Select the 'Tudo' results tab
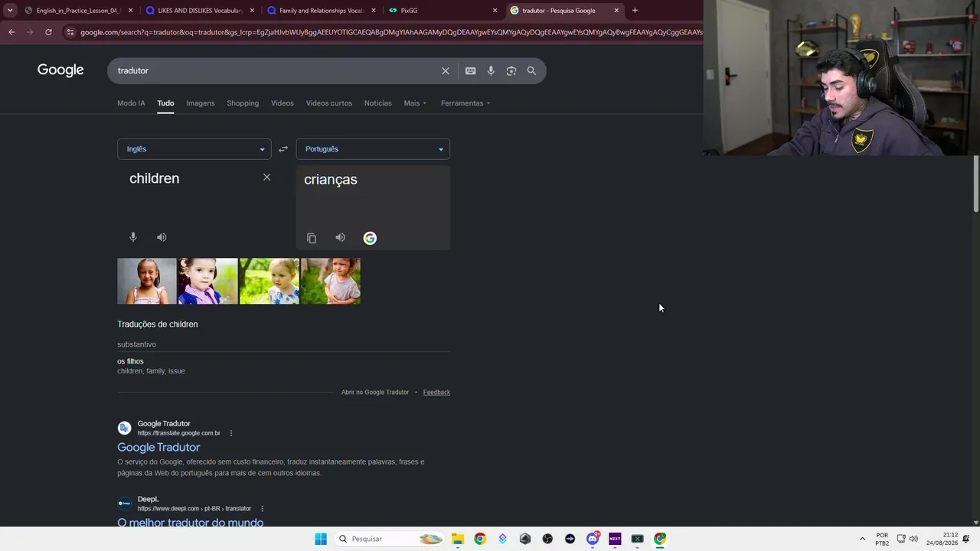 [x=165, y=103]
